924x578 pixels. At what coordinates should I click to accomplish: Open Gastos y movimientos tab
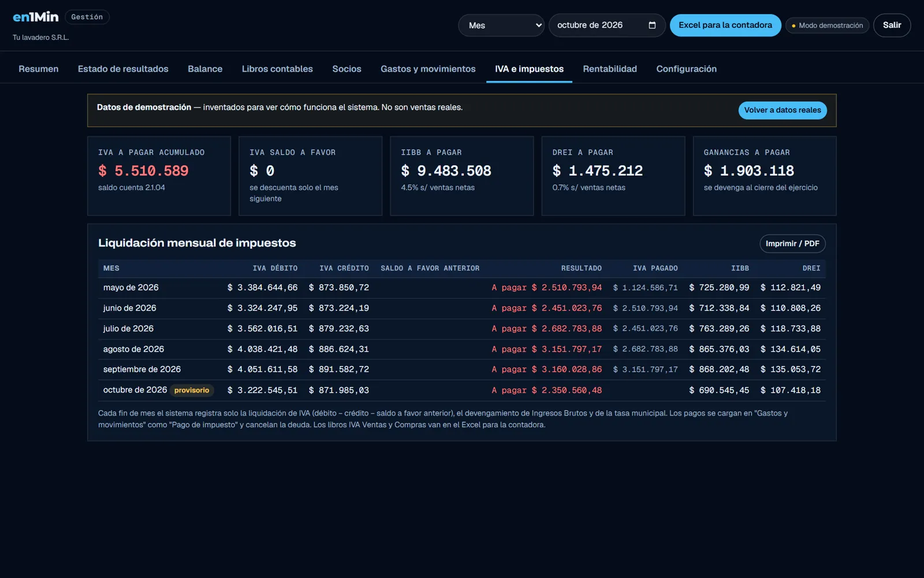click(428, 69)
